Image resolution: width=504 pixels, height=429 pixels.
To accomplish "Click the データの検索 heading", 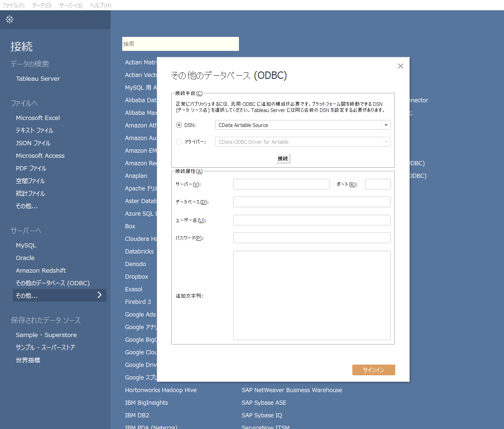I will [x=29, y=64].
